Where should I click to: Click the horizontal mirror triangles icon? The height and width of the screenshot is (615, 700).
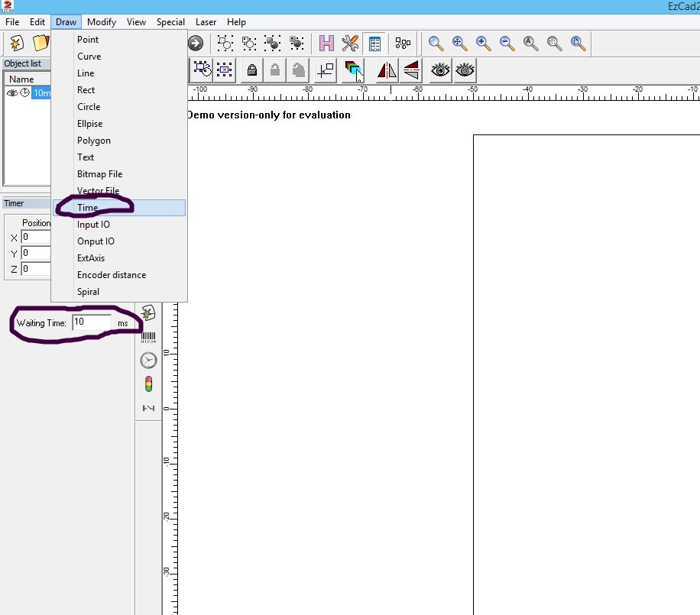pyautogui.click(x=387, y=71)
